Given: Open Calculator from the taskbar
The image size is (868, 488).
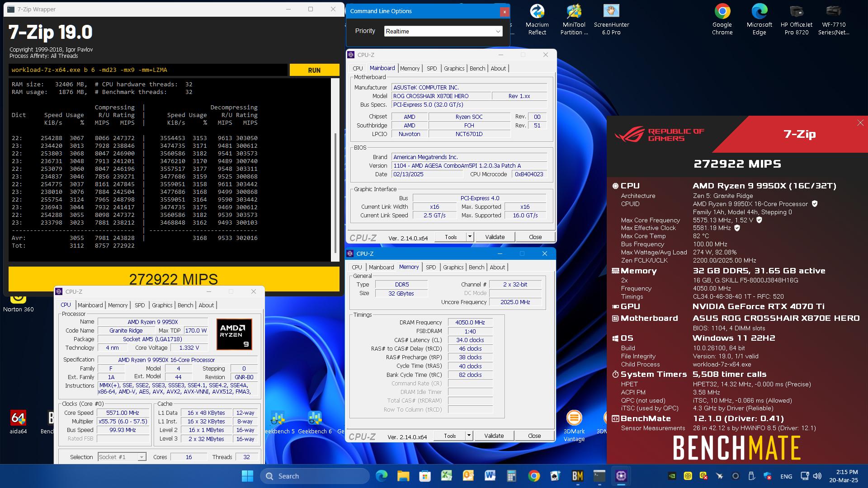Looking at the screenshot, I should coord(512,476).
